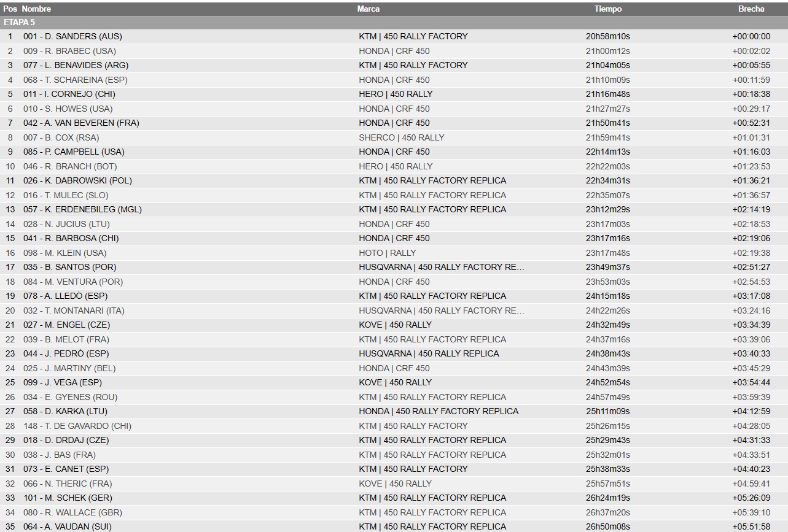The height and width of the screenshot is (532, 788).
Task: Click KOVE | 450 RALLY in Engel row
Action: [396, 325]
